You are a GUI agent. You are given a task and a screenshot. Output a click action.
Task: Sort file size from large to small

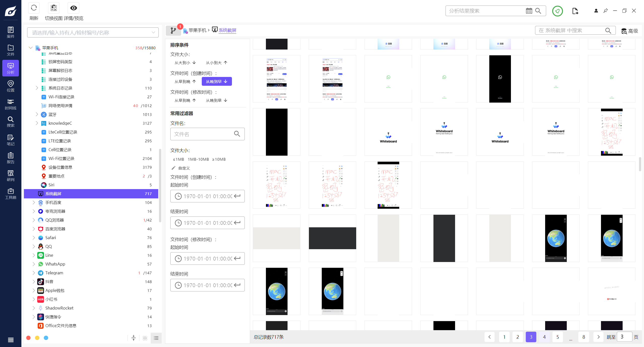point(185,63)
